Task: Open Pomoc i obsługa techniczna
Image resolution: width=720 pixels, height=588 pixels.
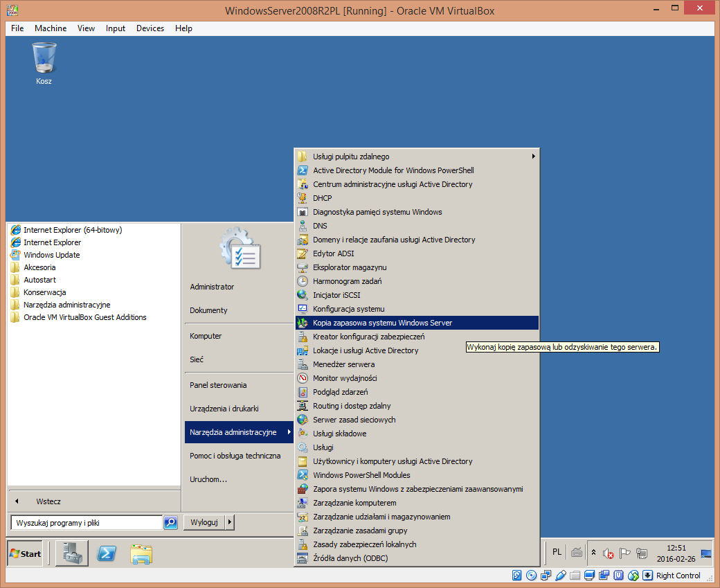Action: pyautogui.click(x=235, y=456)
